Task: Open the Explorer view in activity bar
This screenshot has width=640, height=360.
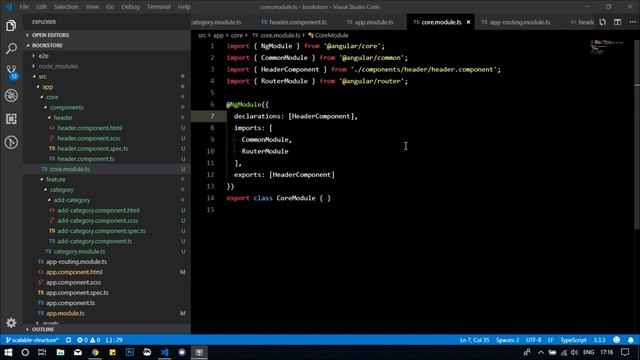Action: (11, 26)
